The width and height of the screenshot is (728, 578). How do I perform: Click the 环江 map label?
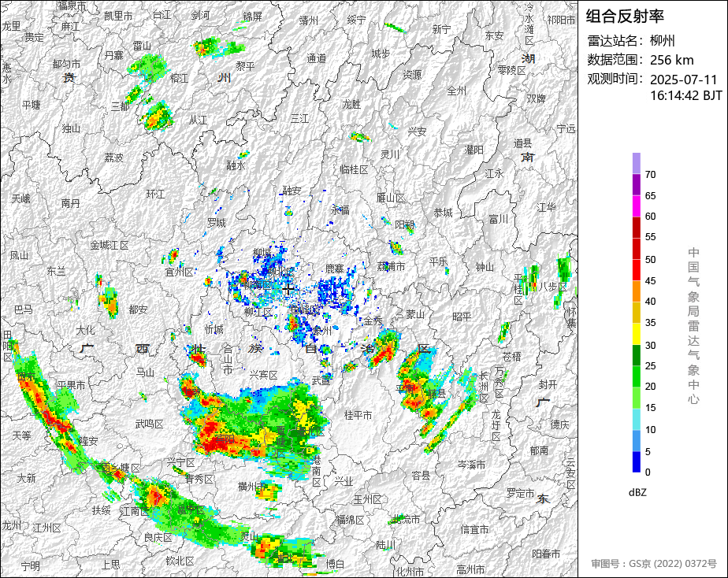[x=155, y=194]
